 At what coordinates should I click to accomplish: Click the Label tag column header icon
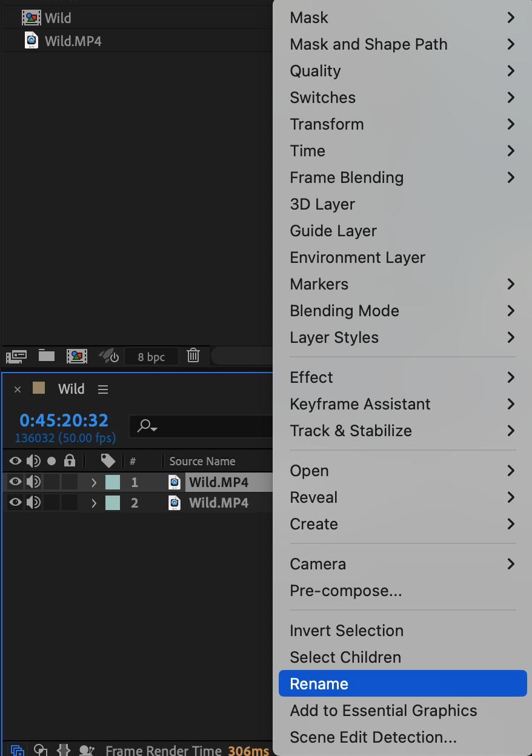108,461
